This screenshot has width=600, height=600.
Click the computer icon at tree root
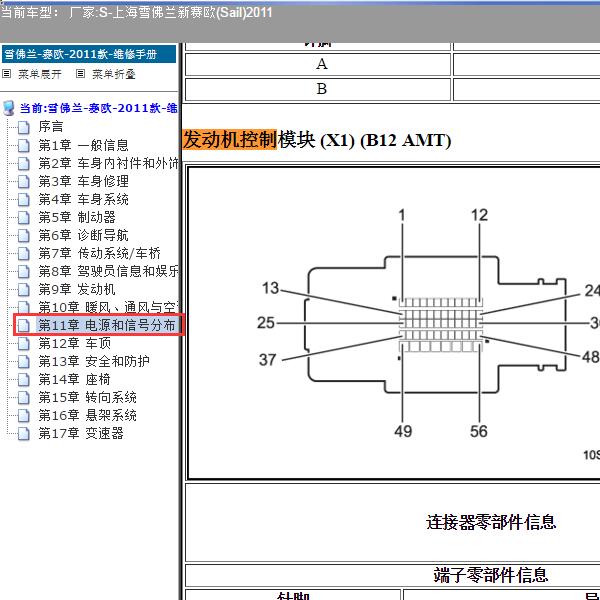click(x=8, y=108)
